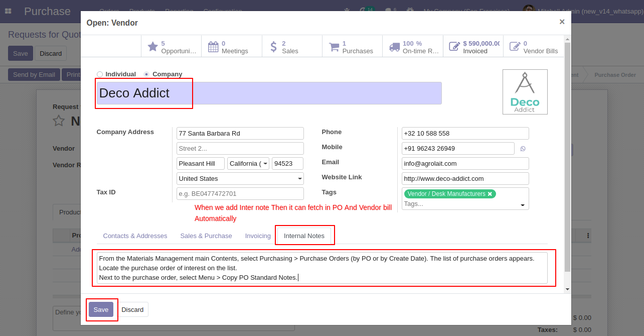644x336 pixels.
Task: Select the Company radio option
Action: tap(146, 74)
